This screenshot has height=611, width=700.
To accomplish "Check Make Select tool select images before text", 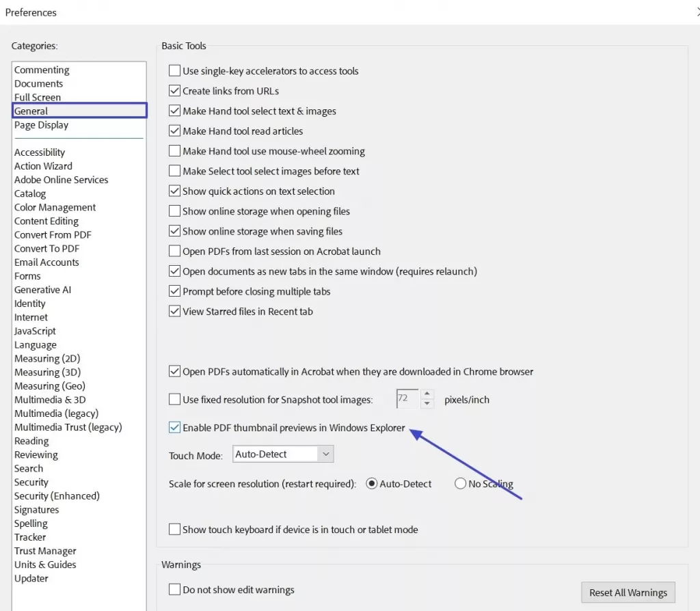I will click(174, 171).
